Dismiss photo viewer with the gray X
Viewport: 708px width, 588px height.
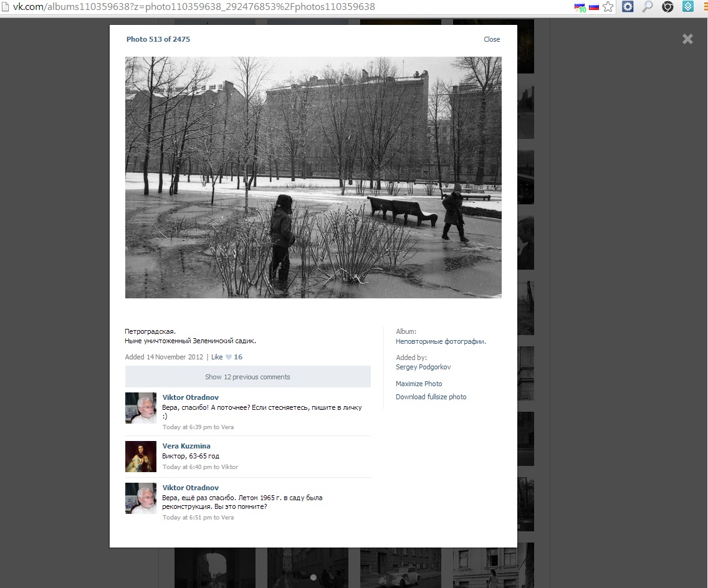click(687, 39)
